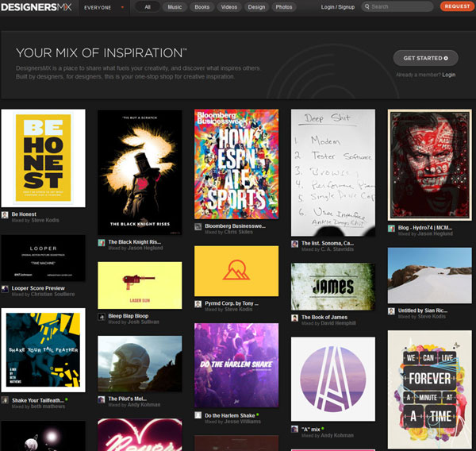Open Chris Skiles author link

click(x=238, y=232)
